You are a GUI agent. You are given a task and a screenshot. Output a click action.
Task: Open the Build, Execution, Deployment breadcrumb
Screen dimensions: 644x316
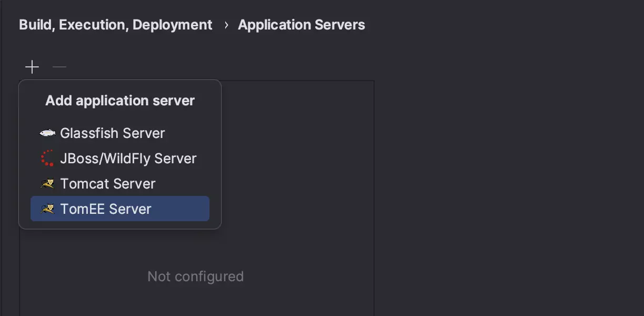click(116, 25)
